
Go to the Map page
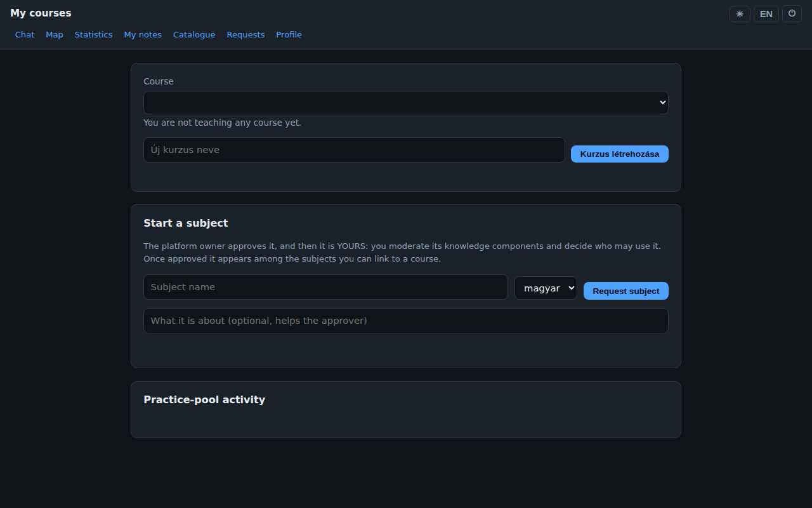click(x=55, y=35)
